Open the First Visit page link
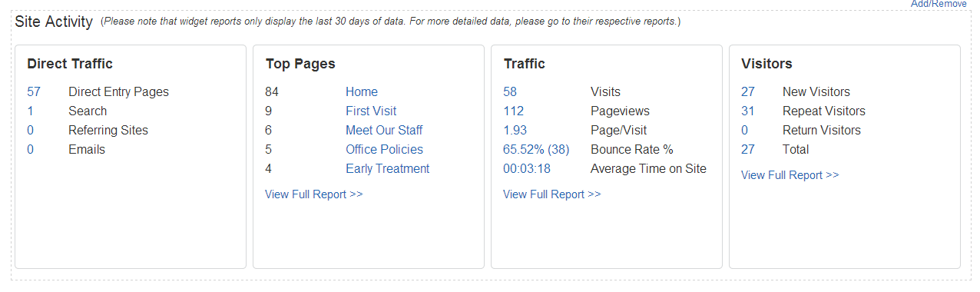Viewport: 980px width, 292px height. pos(371,111)
